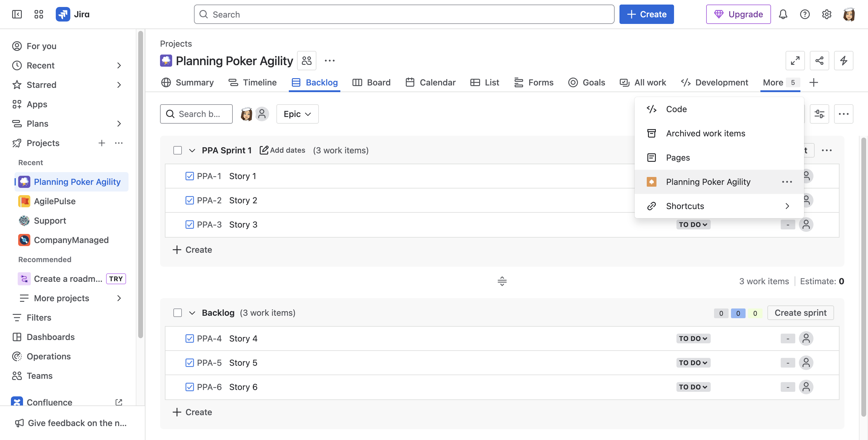The width and height of the screenshot is (868, 440).
Task: Expand Plans in the sidebar
Action: coord(119,124)
